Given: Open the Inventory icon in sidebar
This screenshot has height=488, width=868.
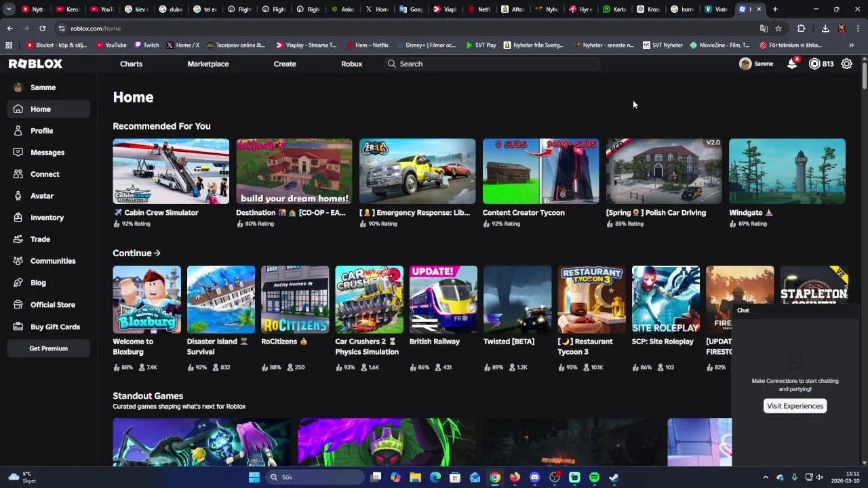Looking at the screenshot, I should [x=18, y=218].
